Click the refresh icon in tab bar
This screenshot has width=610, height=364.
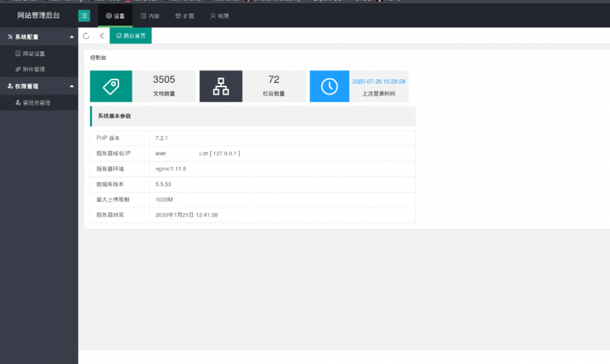pos(86,36)
